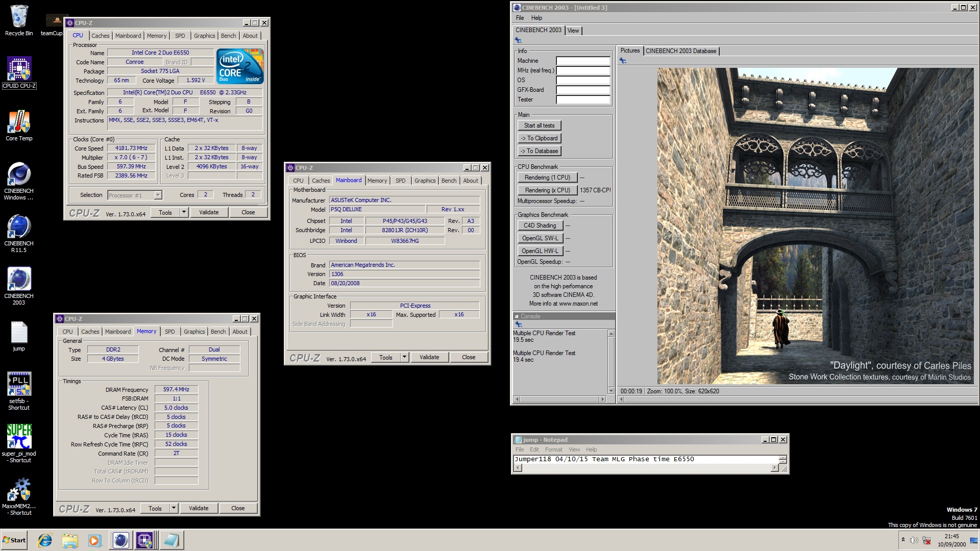
Task: Open Notepad Format menu
Action: pyautogui.click(x=553, y=449)
